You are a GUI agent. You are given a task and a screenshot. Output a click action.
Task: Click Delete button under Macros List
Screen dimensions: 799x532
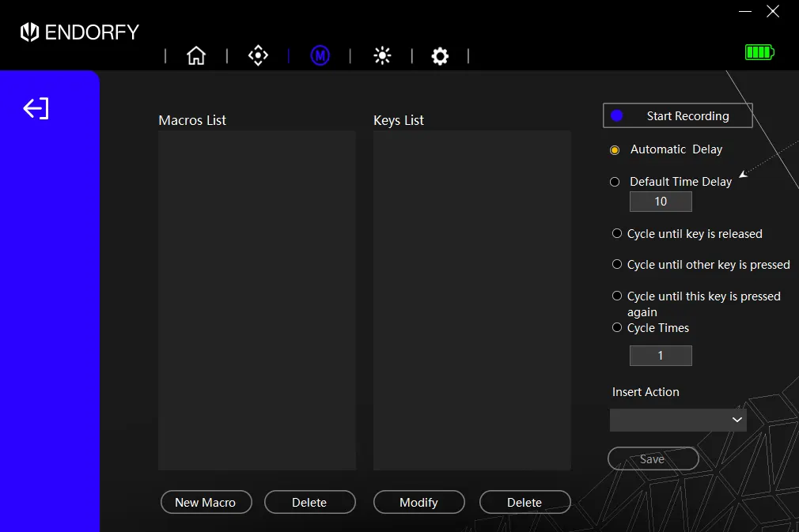click(x=309, y=503)
